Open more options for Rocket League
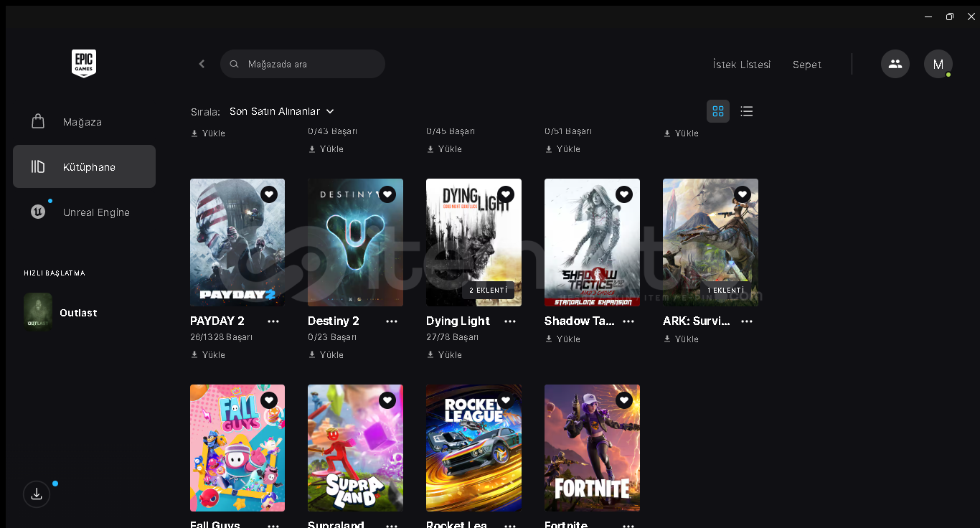The height and width of the screenshot is (528, 980). point(510,525)
